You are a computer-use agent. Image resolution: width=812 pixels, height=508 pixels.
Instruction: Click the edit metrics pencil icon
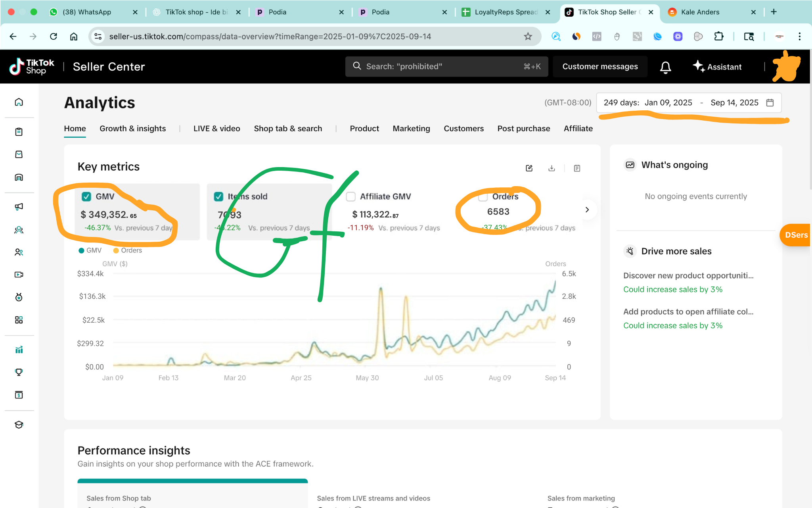click(x=529, y=168)
